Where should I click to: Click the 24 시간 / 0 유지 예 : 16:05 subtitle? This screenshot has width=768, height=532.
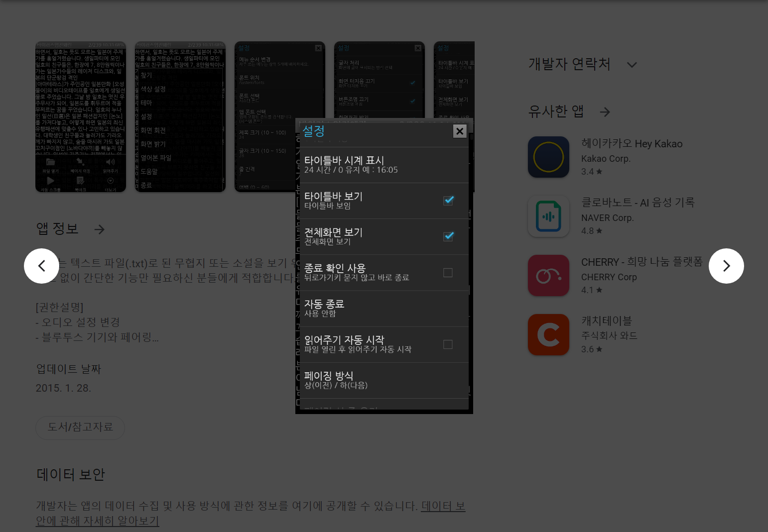(351, 170)
